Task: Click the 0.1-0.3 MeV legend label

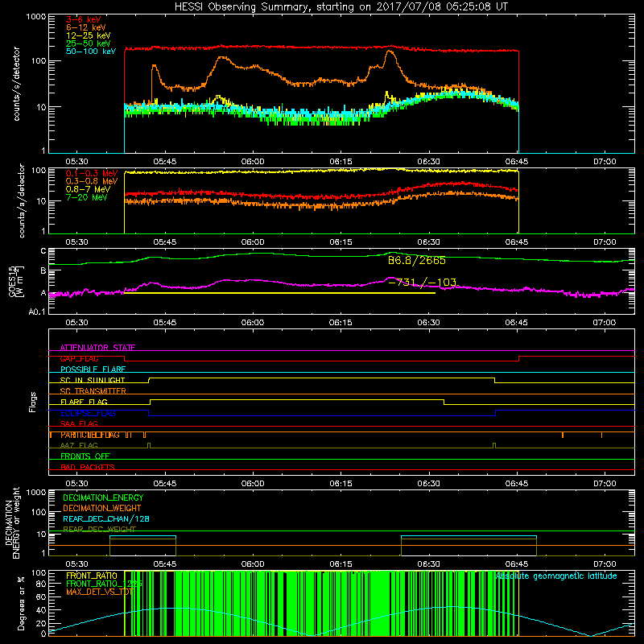Action: pyautogui.click(x=92, y=173)
